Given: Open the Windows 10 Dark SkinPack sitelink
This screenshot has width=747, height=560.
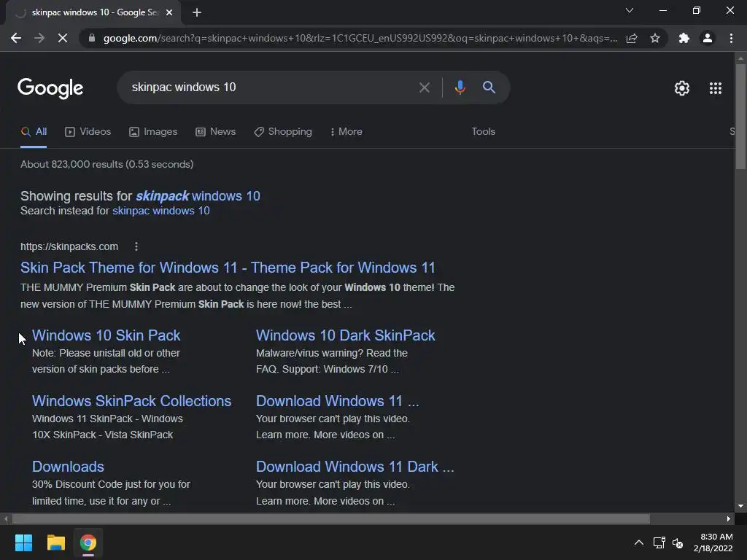Looking at the screenshot, I should pos(345,335).
